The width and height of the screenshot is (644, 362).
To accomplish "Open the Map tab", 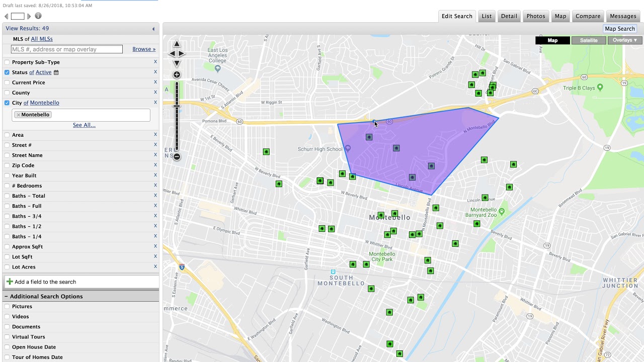I will (x=560, y=16).
